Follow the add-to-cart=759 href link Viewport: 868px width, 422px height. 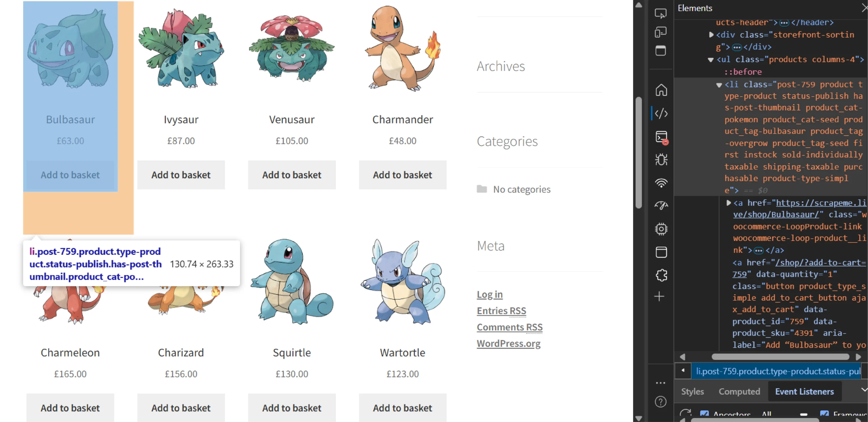coord(799,268)
